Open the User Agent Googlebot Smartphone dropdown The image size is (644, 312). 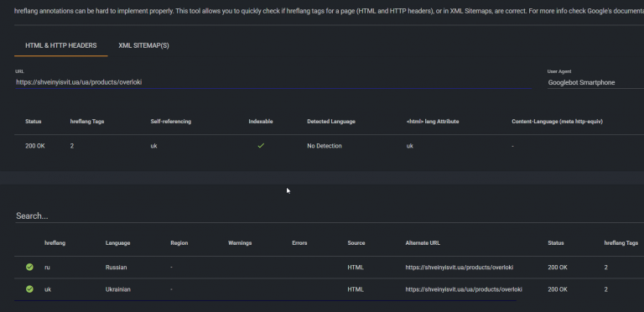pos(595,82)
